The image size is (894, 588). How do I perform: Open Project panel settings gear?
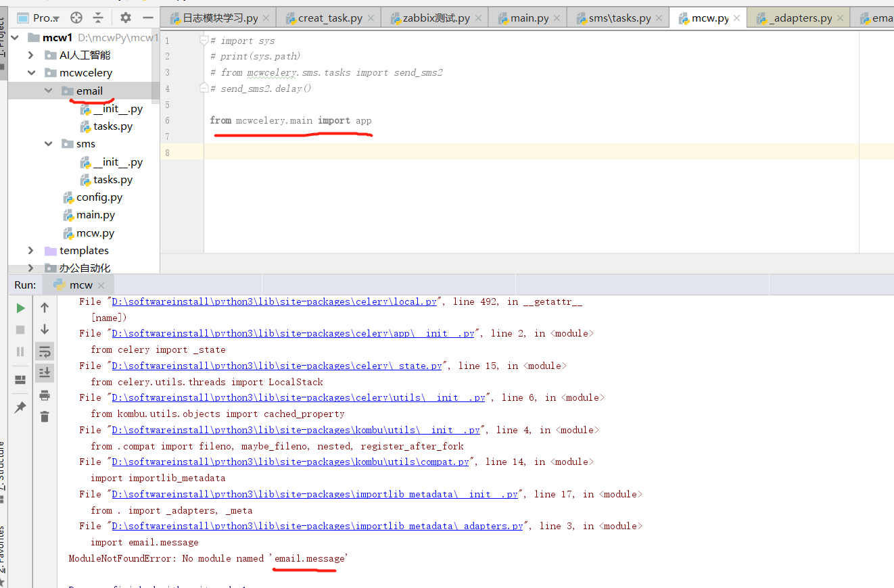(x=126, y=18)
